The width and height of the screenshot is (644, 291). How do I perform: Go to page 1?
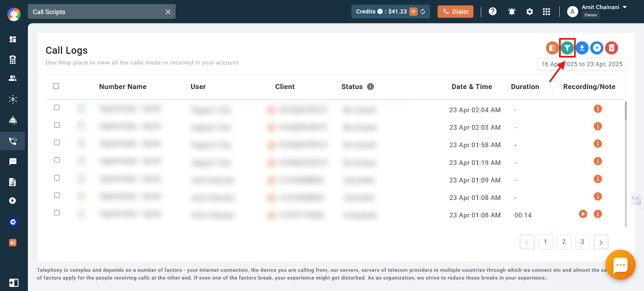click(x=545, y=242)
